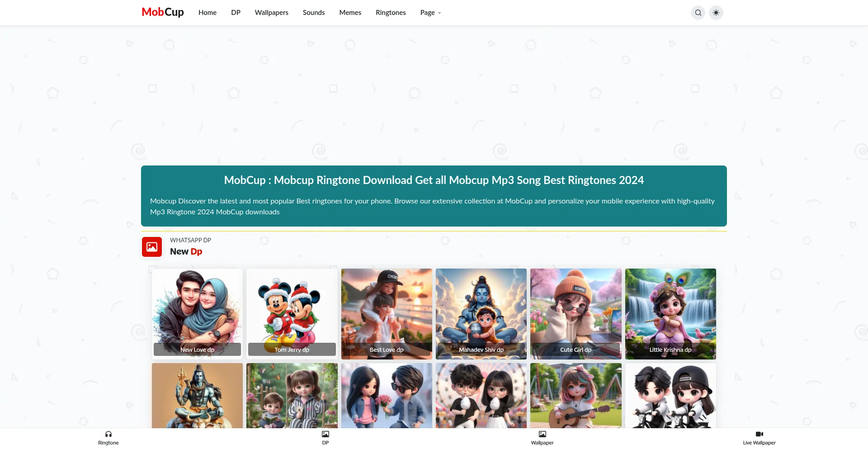The width and height of the screenshot is (868, 449).
Task: Open the kids on swing thumbnail
Action: coord(292,396)
